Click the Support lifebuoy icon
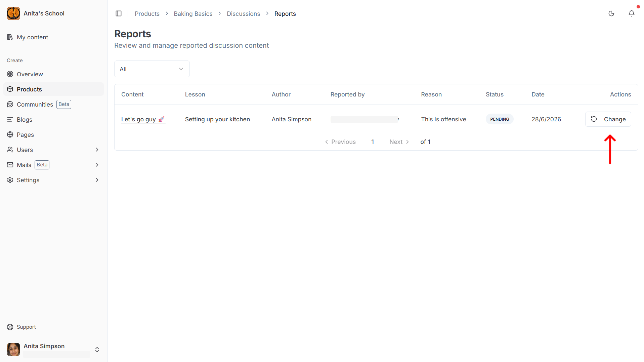Viewport: 644px width, 362px height. tap(10, 327)
